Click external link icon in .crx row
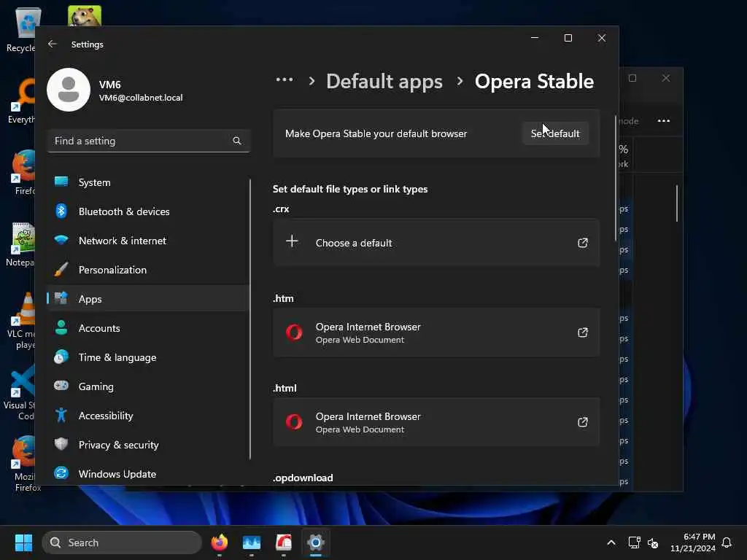The width and height of the screenshot is (747, 560). [x=583, y=243]
